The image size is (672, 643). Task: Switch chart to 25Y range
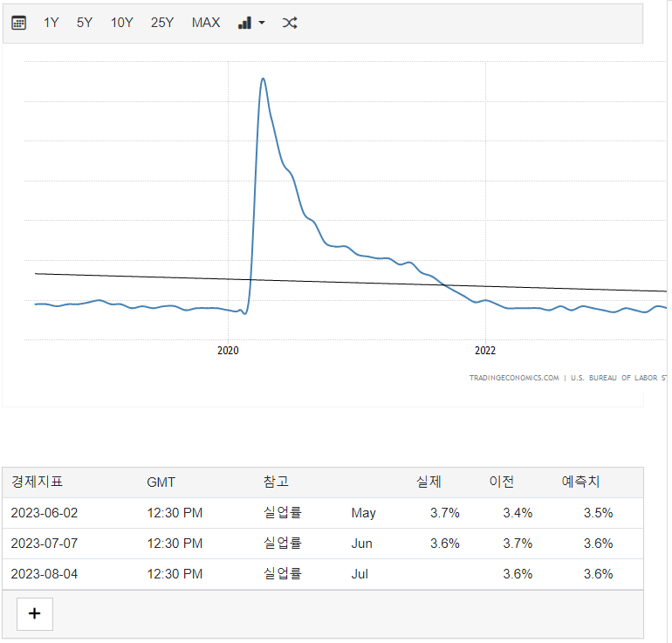click(x=162, y=23)
